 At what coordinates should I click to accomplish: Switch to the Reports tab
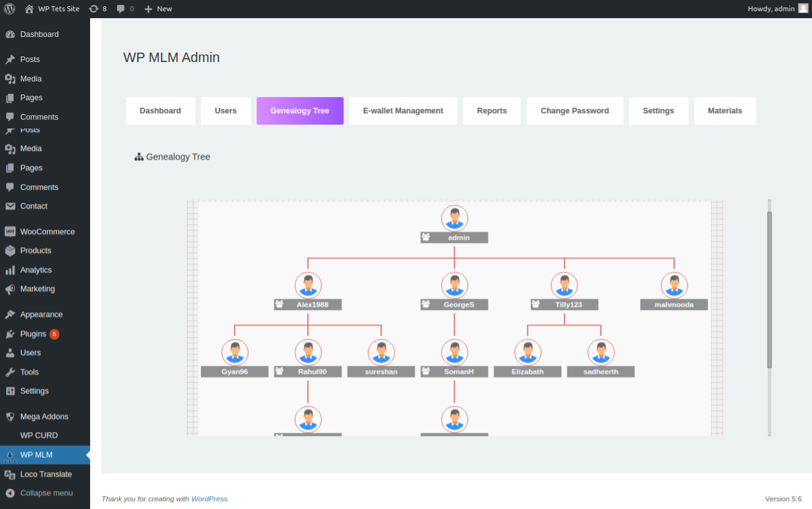tap(492, 111)
